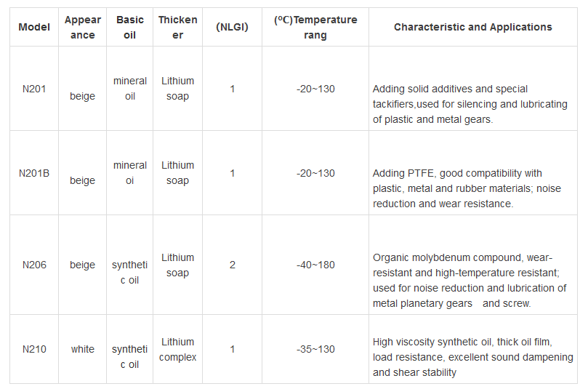588x389 pixels.
Task: Click the -35~130 temperature range cell
Action: click(315, 349)
